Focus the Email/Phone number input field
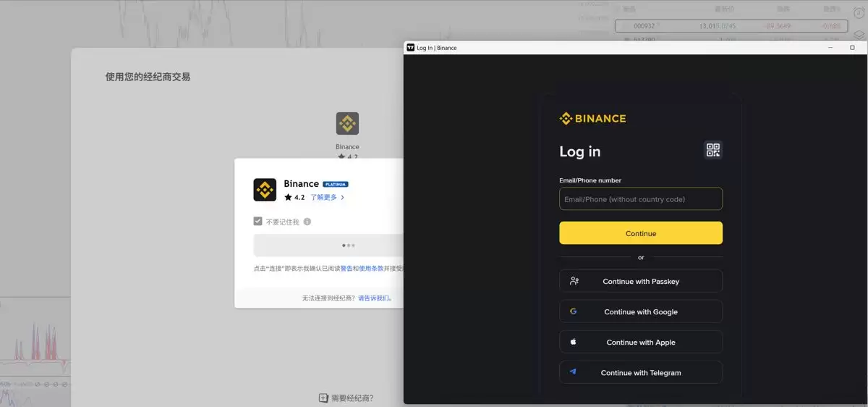The image size is (868, 407). click(641, 199)
